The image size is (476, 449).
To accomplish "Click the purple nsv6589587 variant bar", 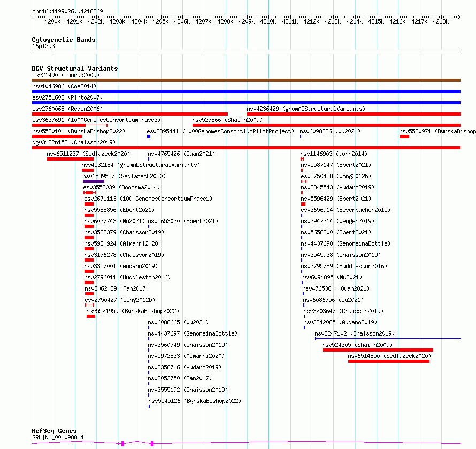I will coord(94,181).
